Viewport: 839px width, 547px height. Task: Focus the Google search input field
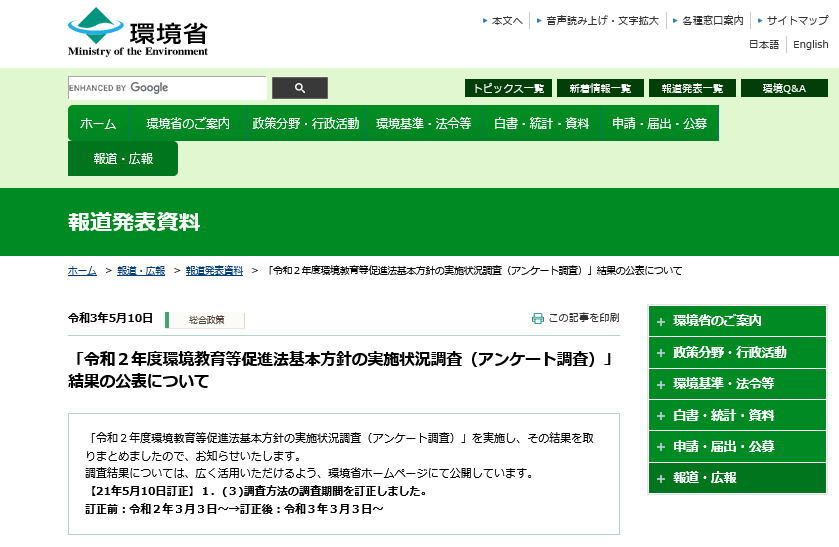[167, 88]
